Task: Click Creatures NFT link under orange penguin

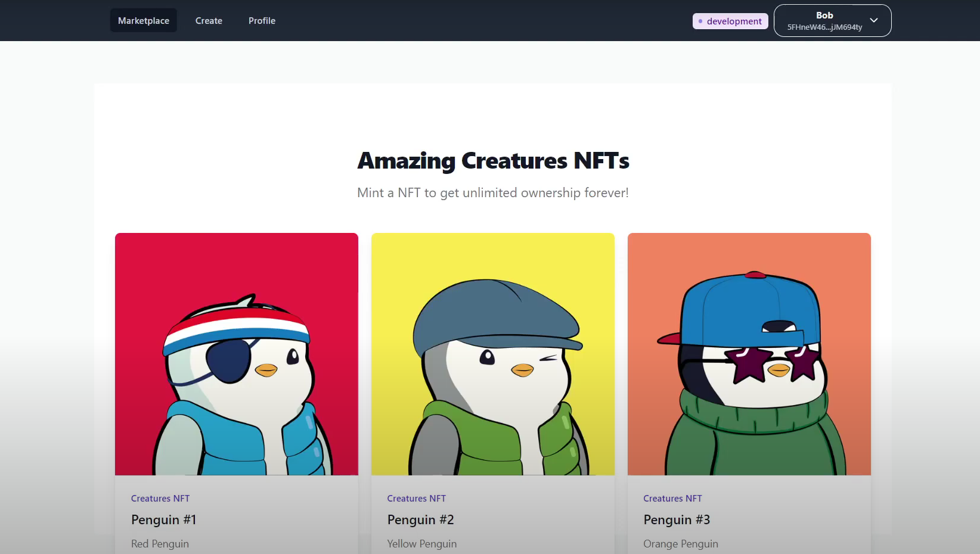Action: click(672, 499)
